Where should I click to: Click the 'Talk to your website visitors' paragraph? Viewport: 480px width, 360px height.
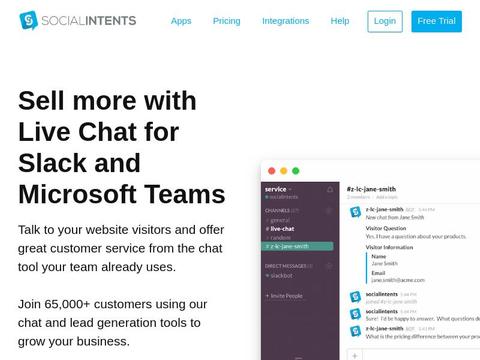coord(121,248)
